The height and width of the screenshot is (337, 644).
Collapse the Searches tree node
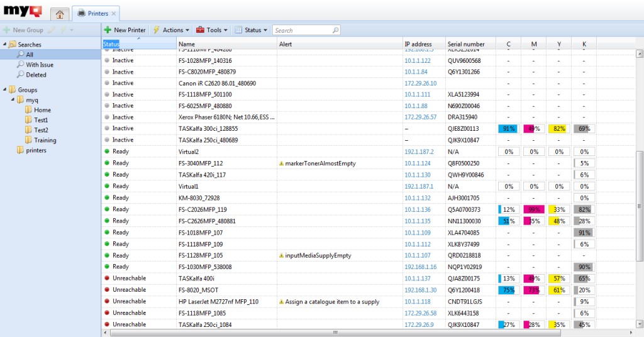[x=5, y=44]
